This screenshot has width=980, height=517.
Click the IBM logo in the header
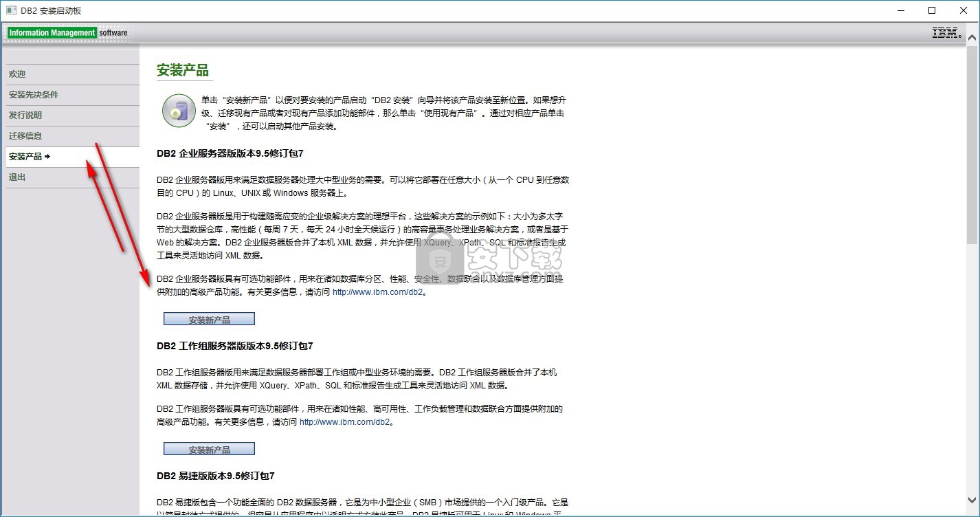point(947,32)
